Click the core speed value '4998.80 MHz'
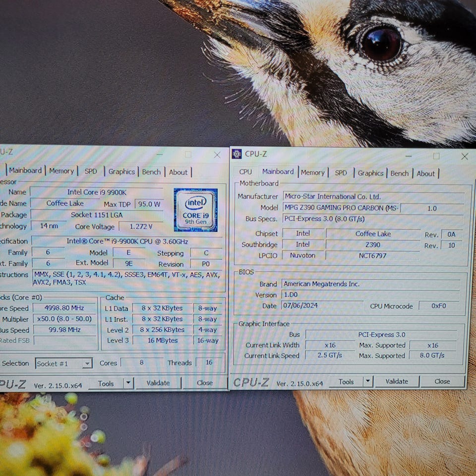Image resolution: width=476 pixels, height=476 pixels. 64,308
